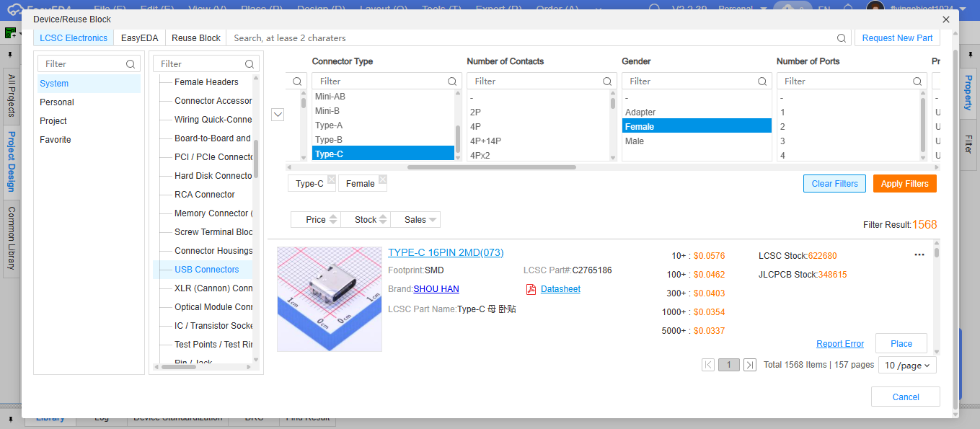Image resolution: width=980 pixels, height=429 pixels.
Task: Open the Reuse Block tab
Action: 195,38
